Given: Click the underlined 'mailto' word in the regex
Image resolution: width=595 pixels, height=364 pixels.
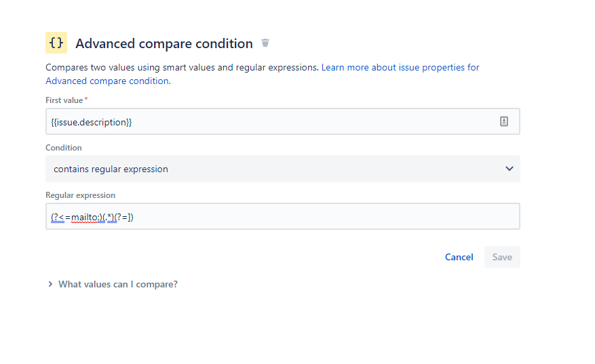Looking at the screenshot, I should tap(84, 217).
